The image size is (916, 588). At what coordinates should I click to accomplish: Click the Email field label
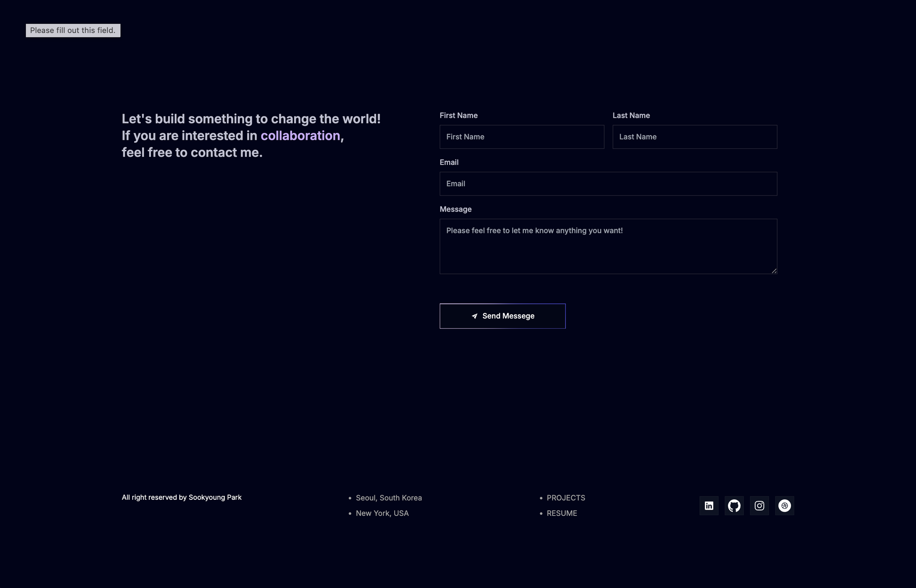tap(449, 162)
